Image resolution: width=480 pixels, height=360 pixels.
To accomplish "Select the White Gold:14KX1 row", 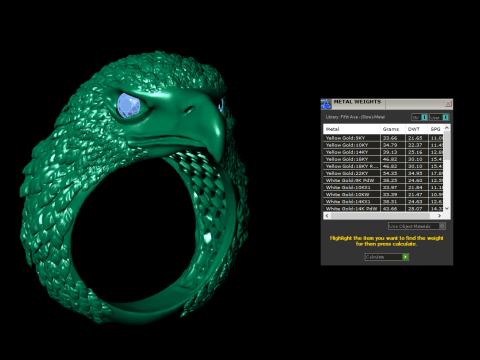I will pos(383,201).
